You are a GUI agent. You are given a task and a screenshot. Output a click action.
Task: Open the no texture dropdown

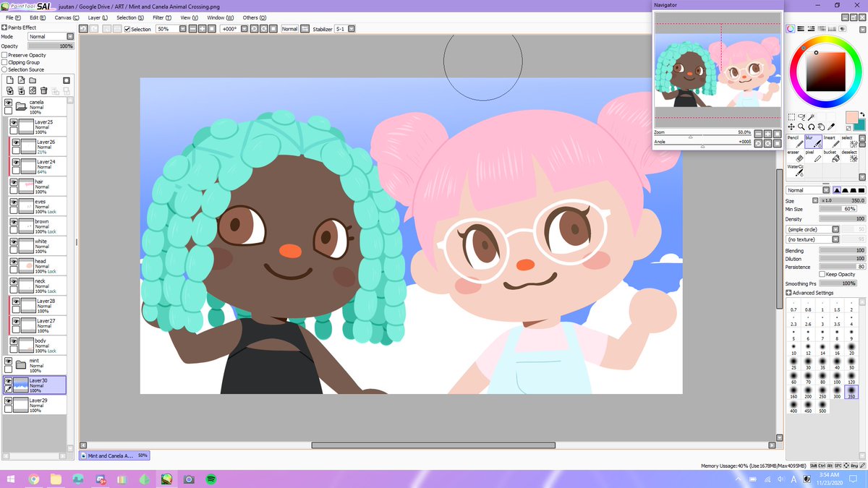(835, 239)
